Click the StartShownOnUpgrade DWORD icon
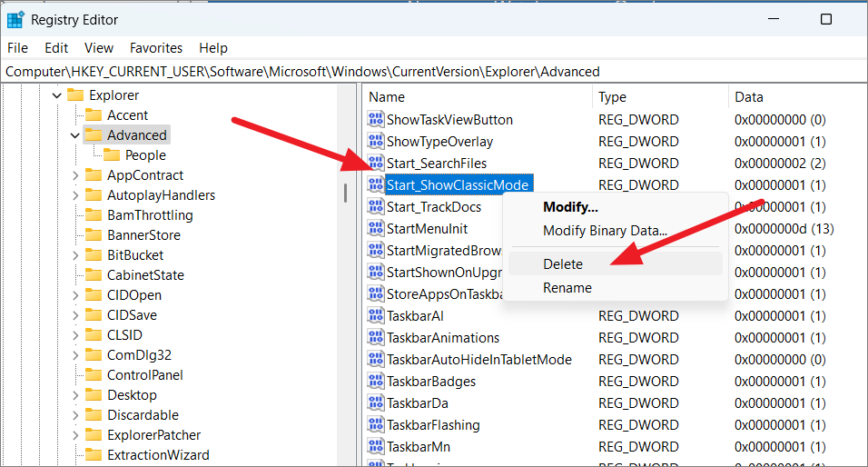The image size is (868, 467). tap(376, 272)
